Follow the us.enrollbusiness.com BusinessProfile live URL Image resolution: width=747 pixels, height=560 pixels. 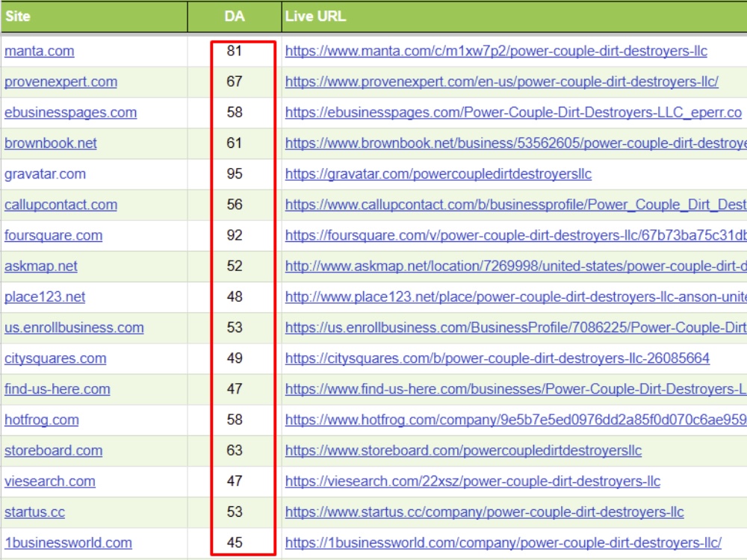(x=516, y=328)
